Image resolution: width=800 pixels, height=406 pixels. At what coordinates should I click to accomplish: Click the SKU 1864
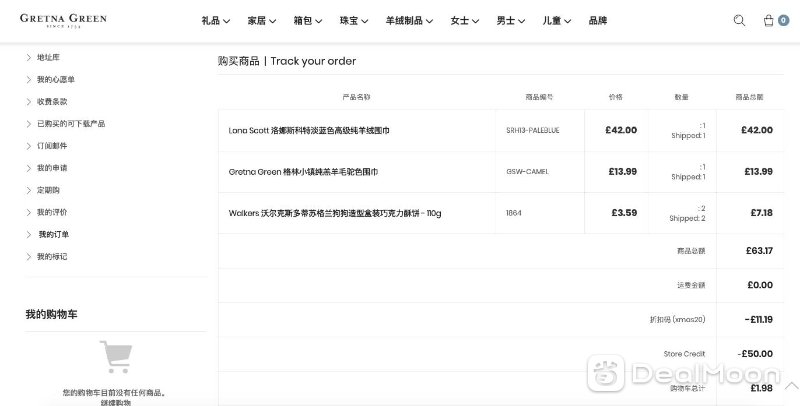pyautogui.click(x=514, y=213)
